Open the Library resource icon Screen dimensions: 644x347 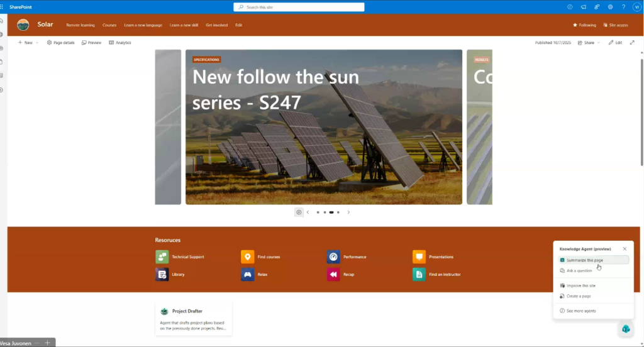pyautogui.click(x=162, y=274)
